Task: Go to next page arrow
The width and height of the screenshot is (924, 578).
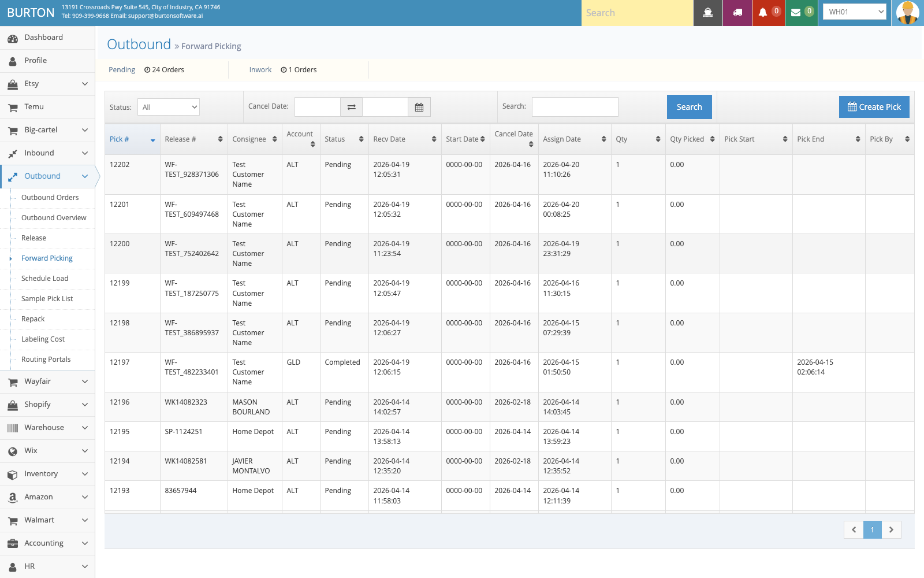Action: [891, 529]
